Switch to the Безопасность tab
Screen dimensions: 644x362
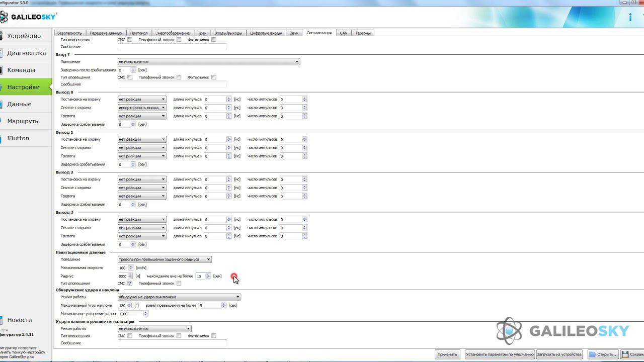click(x=69, y=33)
